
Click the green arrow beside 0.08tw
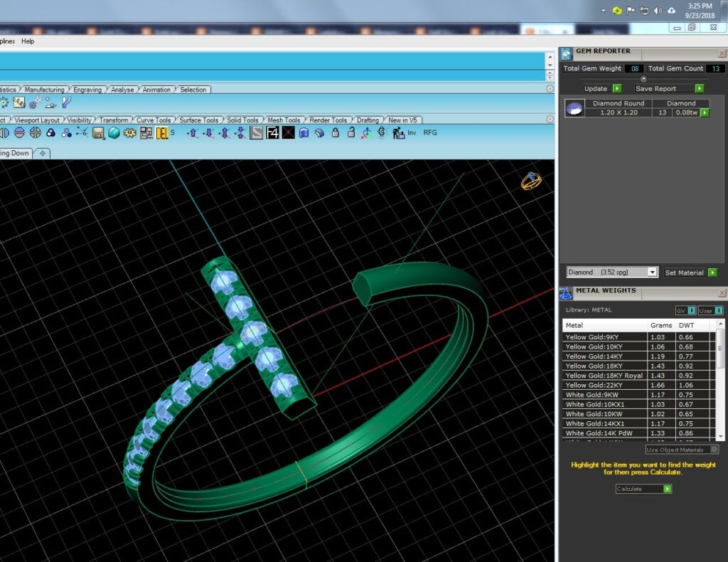pos(705,112)
